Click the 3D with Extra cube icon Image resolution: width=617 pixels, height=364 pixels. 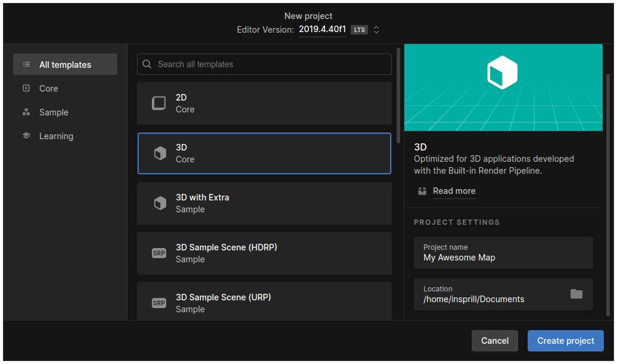[160, 203]
